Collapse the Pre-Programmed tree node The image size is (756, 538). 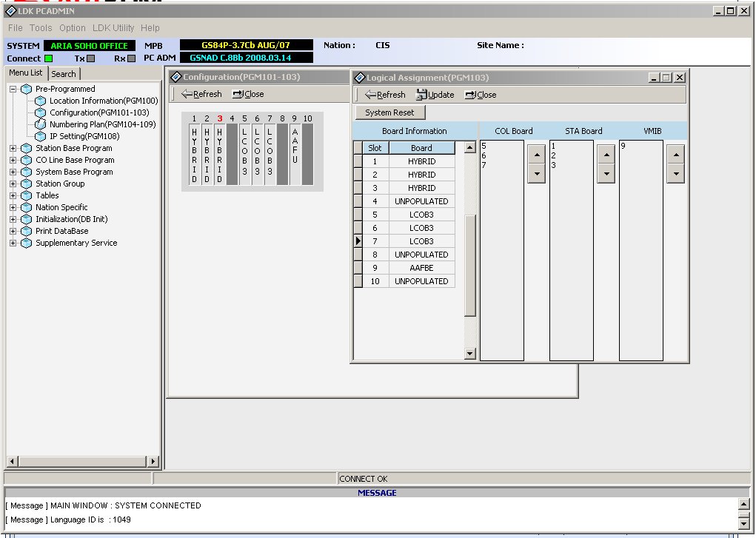tap(13, 90)
